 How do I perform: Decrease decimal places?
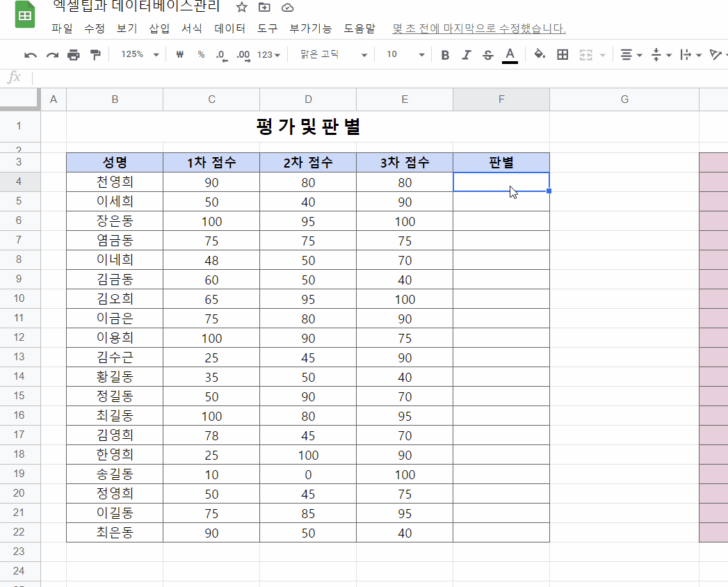222,55
